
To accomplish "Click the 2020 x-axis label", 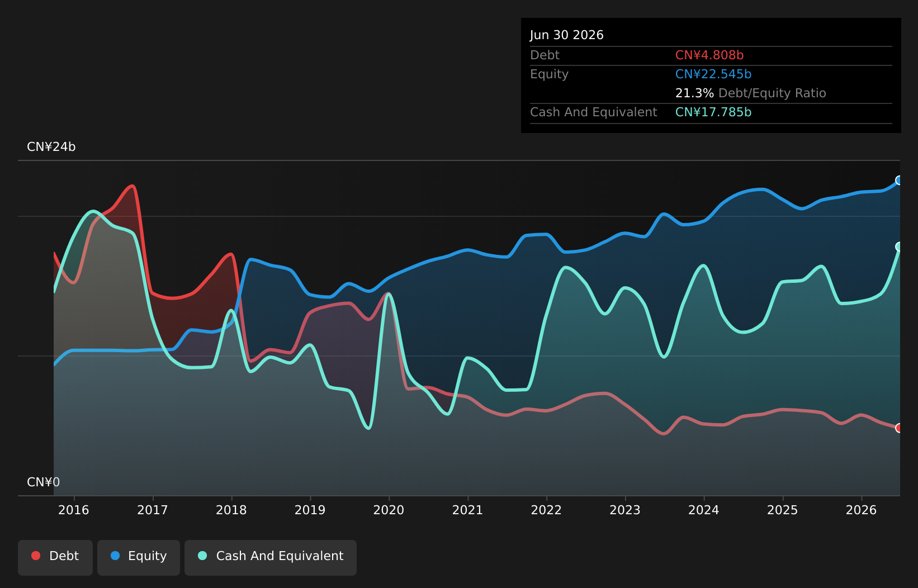I will [x=389, y=510].
